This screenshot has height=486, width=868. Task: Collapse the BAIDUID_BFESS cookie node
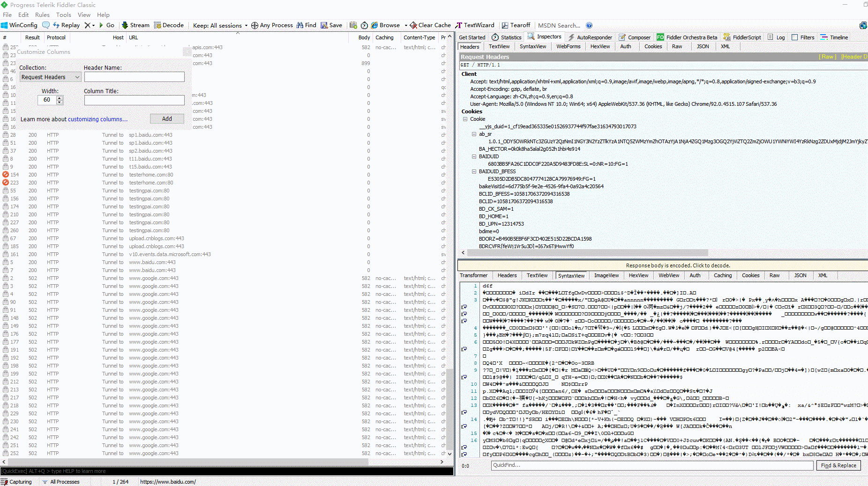(x=474, y=171)
